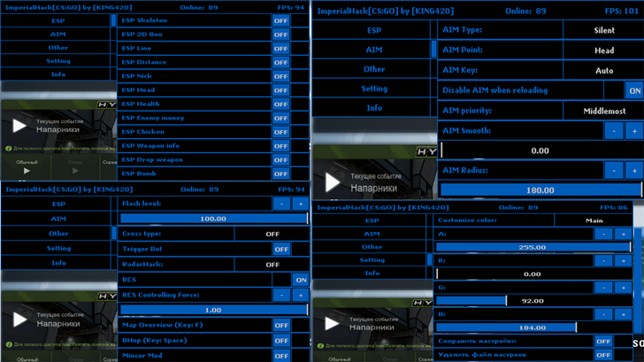Click the A 255.00 color slider
644x362 pixels.
(x=533, y=247)
